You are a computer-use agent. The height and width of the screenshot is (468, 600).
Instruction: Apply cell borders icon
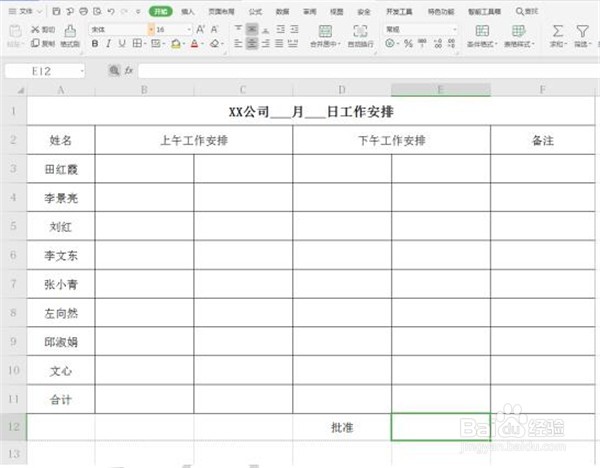137,44
